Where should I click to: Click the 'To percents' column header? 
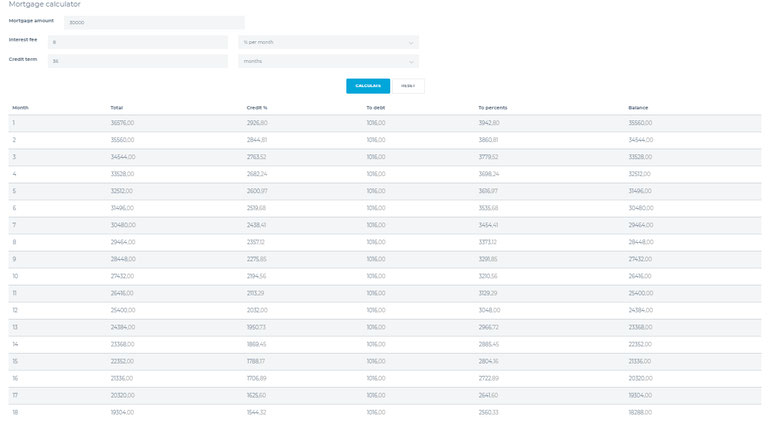pos(493,108)
